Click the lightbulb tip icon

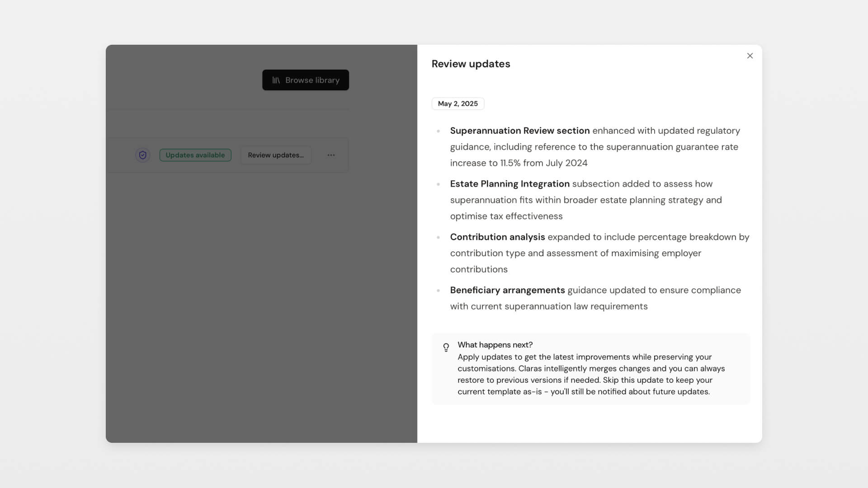(446, 347)
